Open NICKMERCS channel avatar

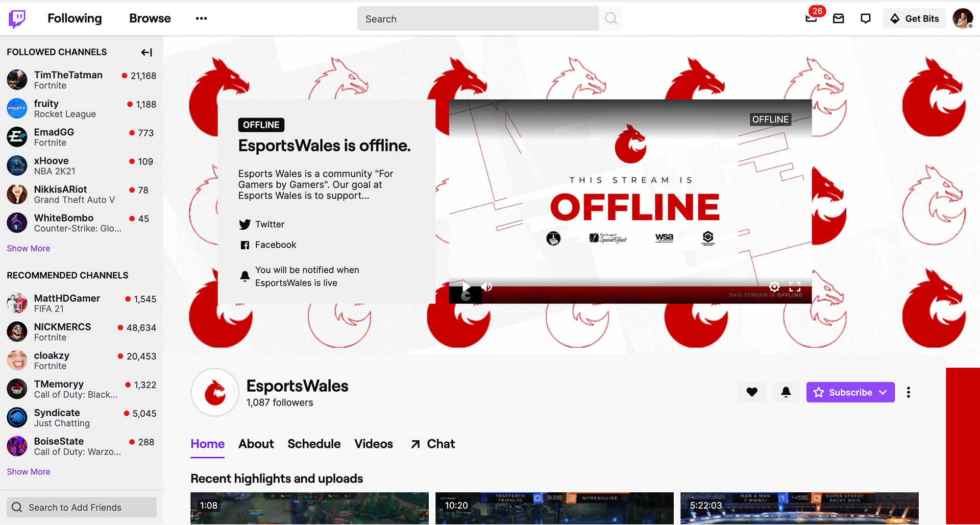click(17, 331)
